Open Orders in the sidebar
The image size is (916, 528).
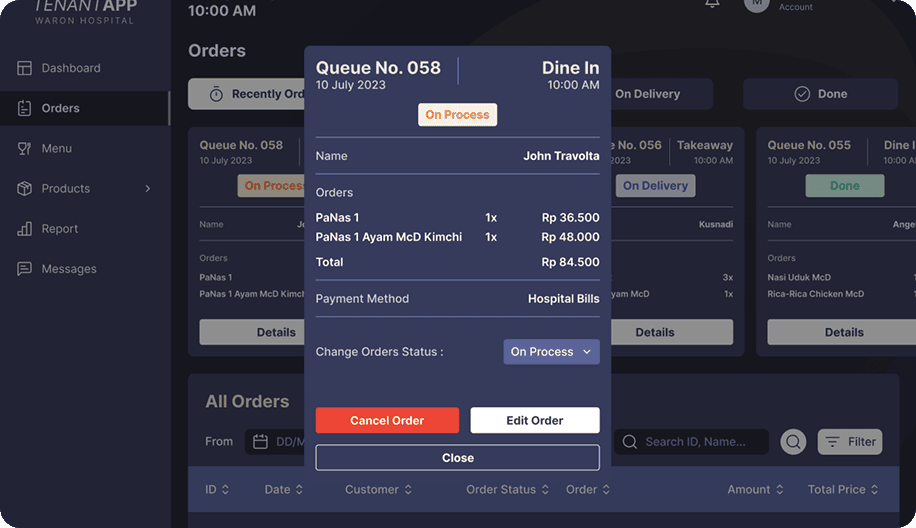60,108
